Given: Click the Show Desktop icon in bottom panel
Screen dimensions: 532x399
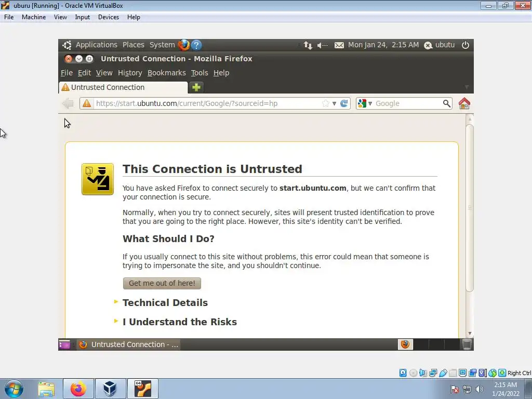Looking at the screenshot, I should point(64,344).
